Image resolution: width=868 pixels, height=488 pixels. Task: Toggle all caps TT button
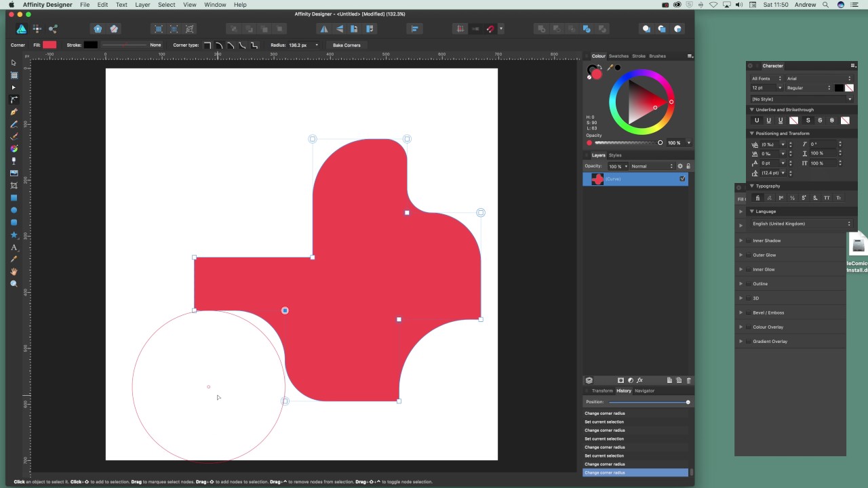[827, 198]
